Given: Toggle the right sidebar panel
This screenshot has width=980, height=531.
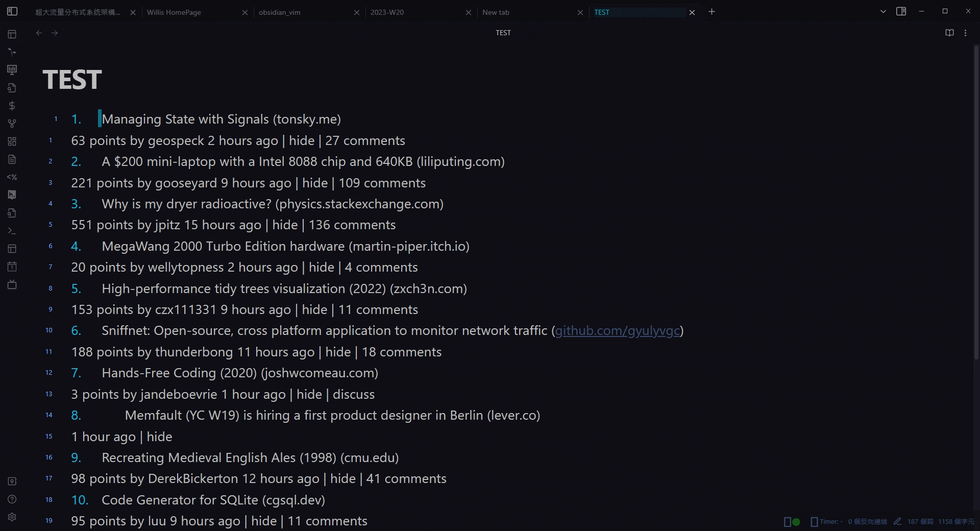Looking at the screenshot, I should [901, 11].
